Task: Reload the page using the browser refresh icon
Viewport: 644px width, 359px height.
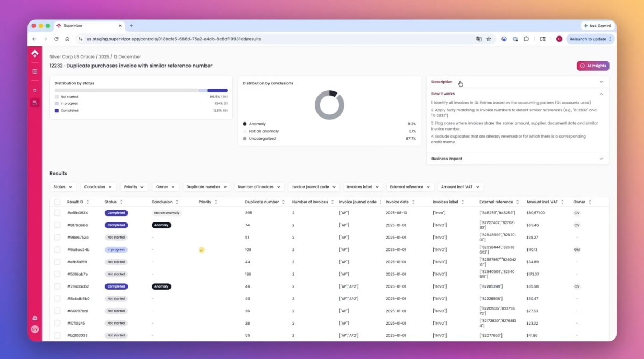Action: 56,39
